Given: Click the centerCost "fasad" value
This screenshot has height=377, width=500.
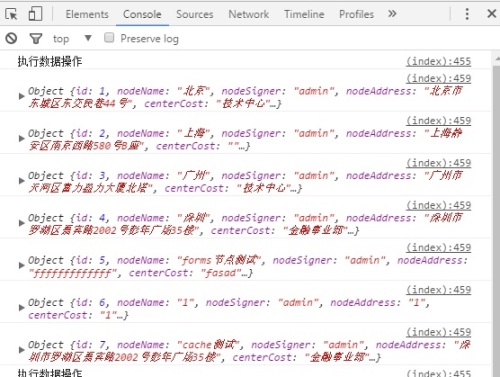Looking at the screenshot, I should tap(220, 273).
